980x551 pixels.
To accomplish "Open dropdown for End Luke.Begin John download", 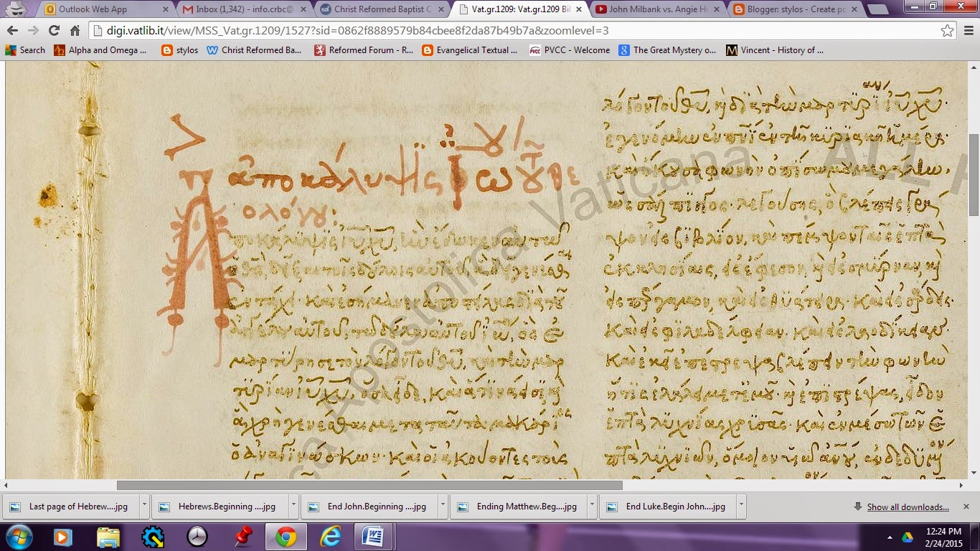I will [x=741, y=507].
